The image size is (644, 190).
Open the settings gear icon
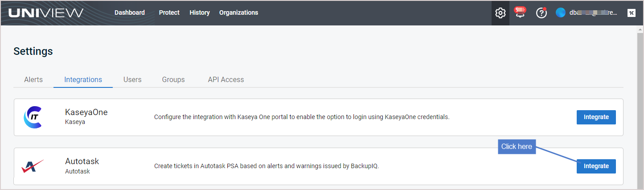[500, 13]
